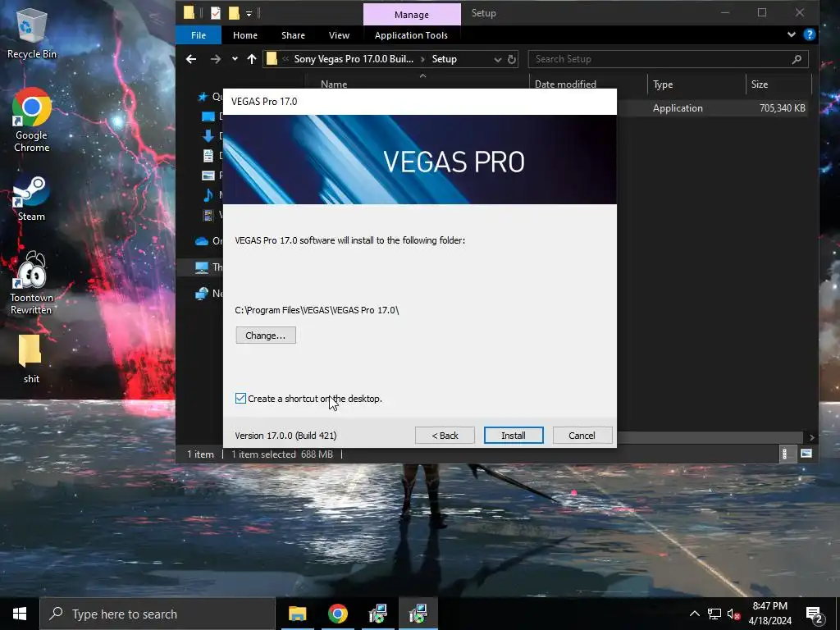Go up one folder level arrow
840x630 pixels.
coord(252,59)
